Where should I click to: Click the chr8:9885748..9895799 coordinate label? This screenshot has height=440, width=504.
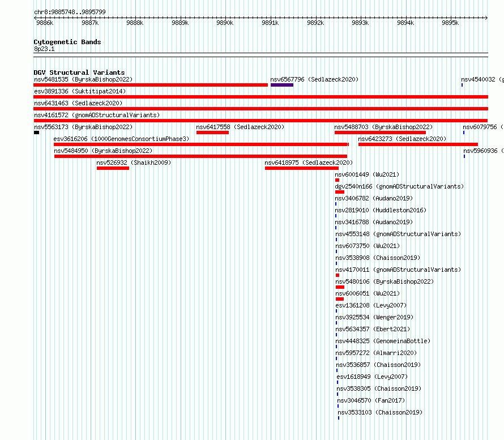pos(70,12)
